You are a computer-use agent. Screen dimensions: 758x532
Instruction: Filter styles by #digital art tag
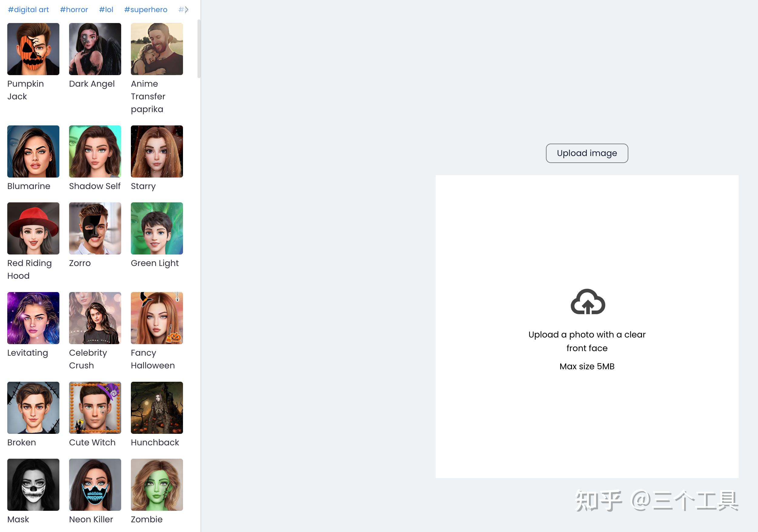coord(28,10)
